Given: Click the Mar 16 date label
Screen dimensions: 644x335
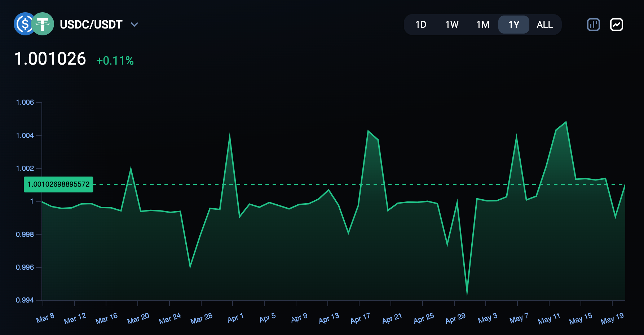Looking at the screenshot, I should coord(107,318).
